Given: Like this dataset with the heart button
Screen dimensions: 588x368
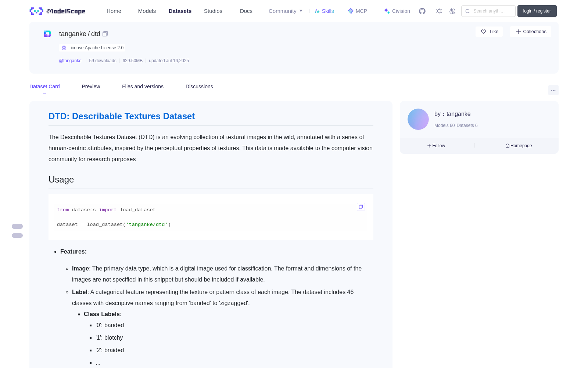Looking at the screenshot, I should point(490,32).
